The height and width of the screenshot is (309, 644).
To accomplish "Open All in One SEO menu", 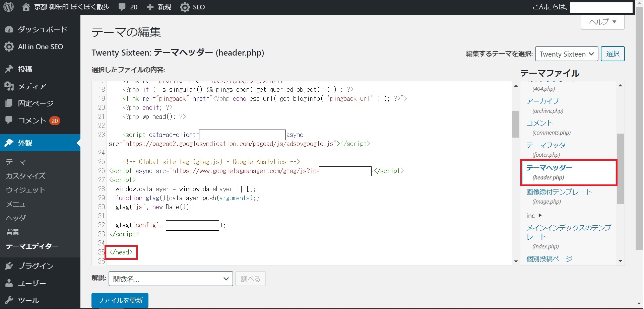I will pos(40,47).
